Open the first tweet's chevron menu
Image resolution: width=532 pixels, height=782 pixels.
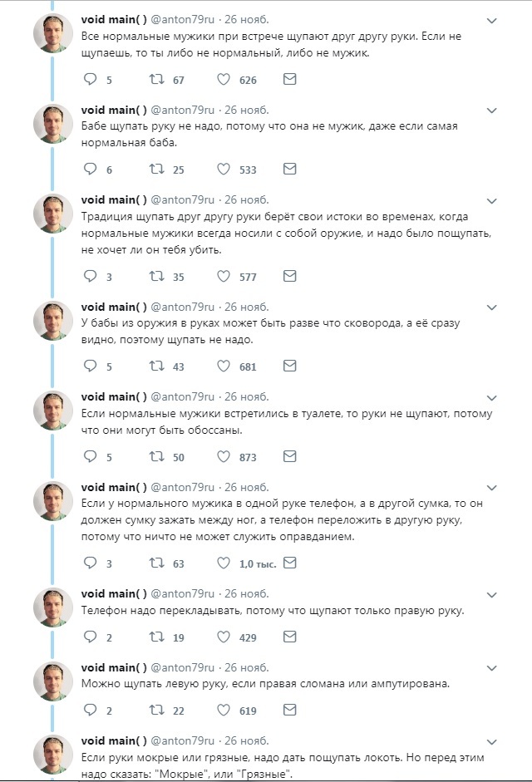point(491,21)
